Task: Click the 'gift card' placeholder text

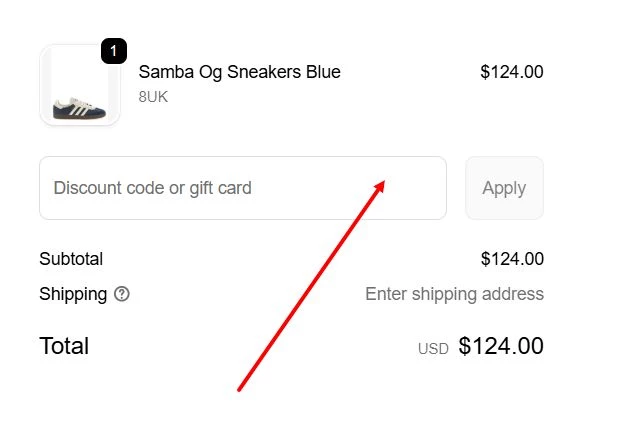Action: 220,188
